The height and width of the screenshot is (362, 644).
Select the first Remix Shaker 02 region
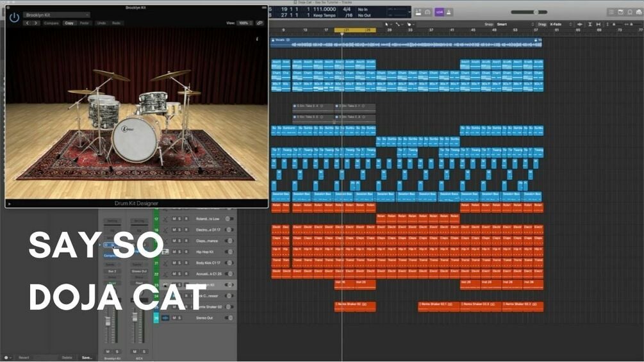(355, 307)
